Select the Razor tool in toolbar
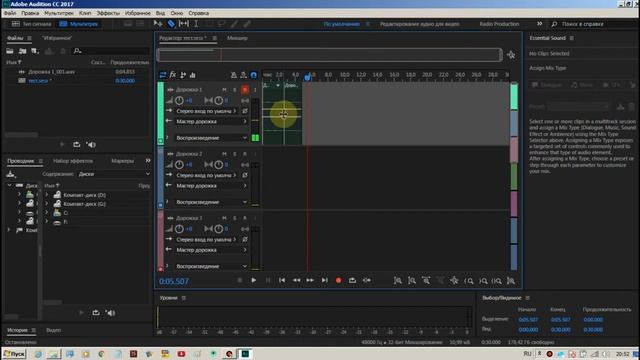This screenshot has width=640, height=360. pyautogui.click(x=171, y=24)
